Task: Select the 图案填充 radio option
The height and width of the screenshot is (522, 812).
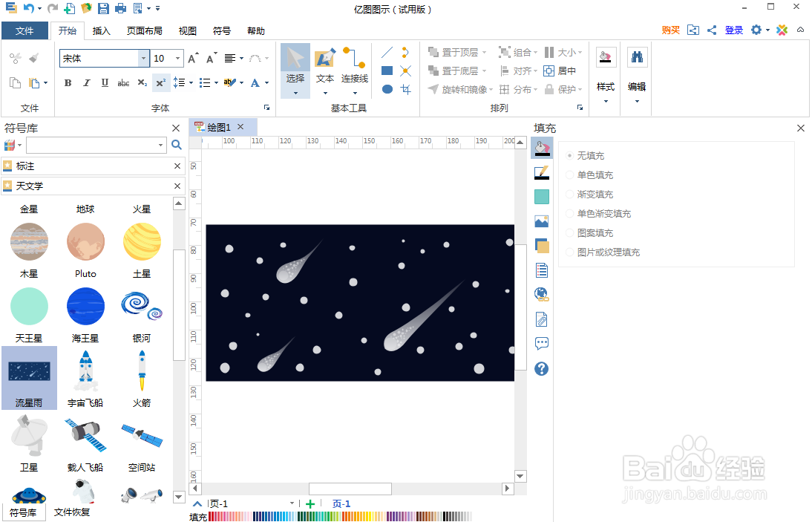Action: pos(569,233)
